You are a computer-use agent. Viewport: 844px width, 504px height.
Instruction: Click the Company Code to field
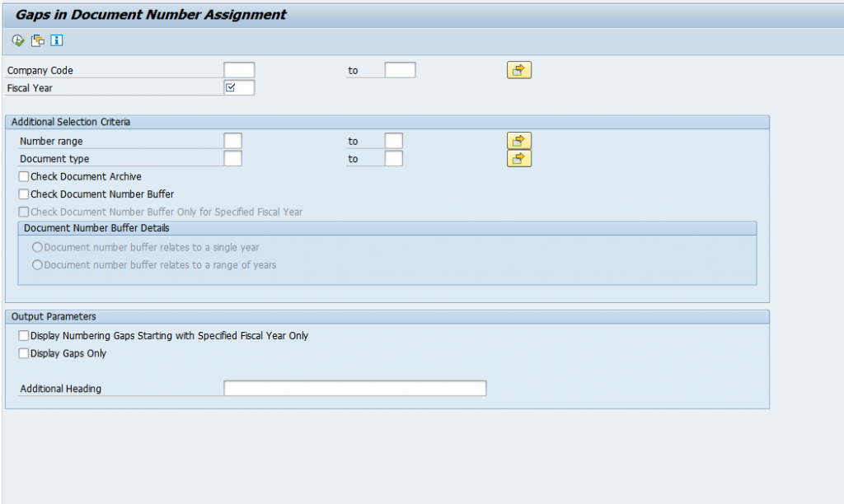coord(400,70)
